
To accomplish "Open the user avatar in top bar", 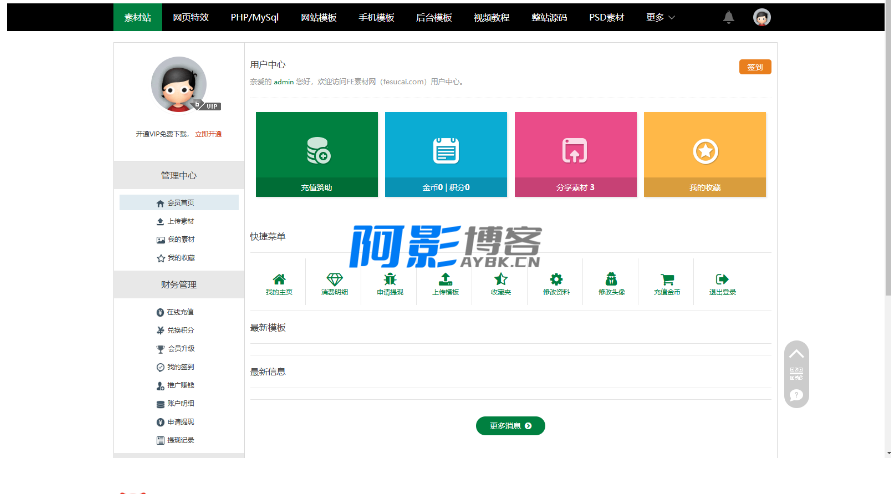I will [762, 17].
